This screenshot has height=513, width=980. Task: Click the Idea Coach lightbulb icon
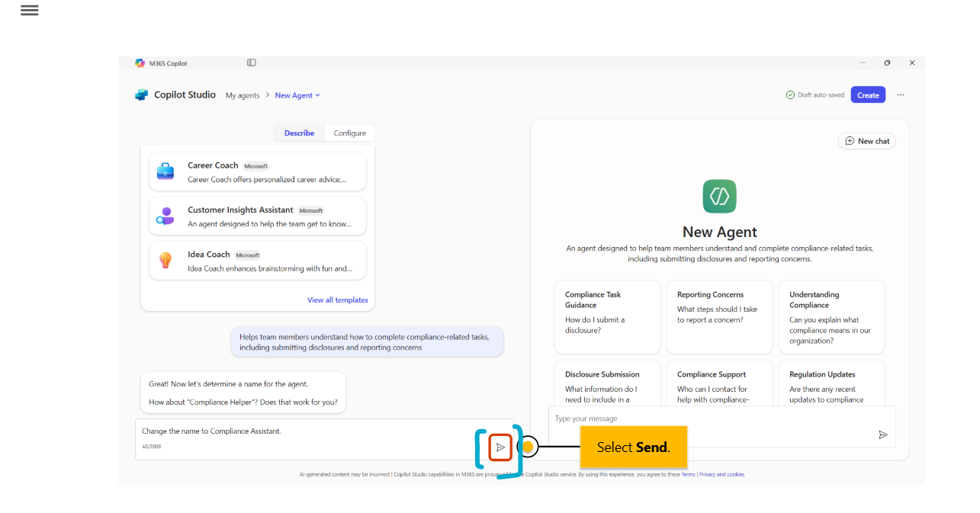[x=165, y=261]
